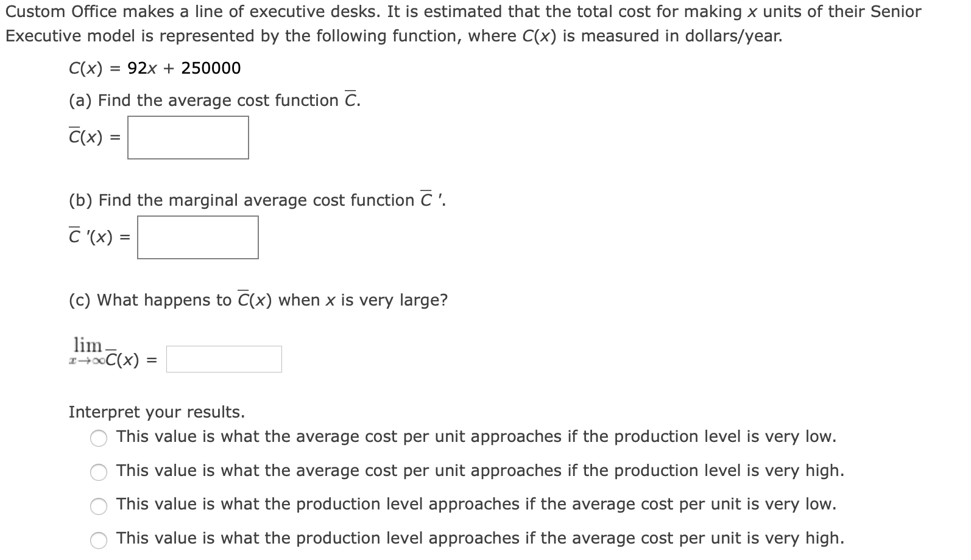Click the 'Interpret your results.' heading
Viewport: 971px width, 560px height.
tap(157, 412)
